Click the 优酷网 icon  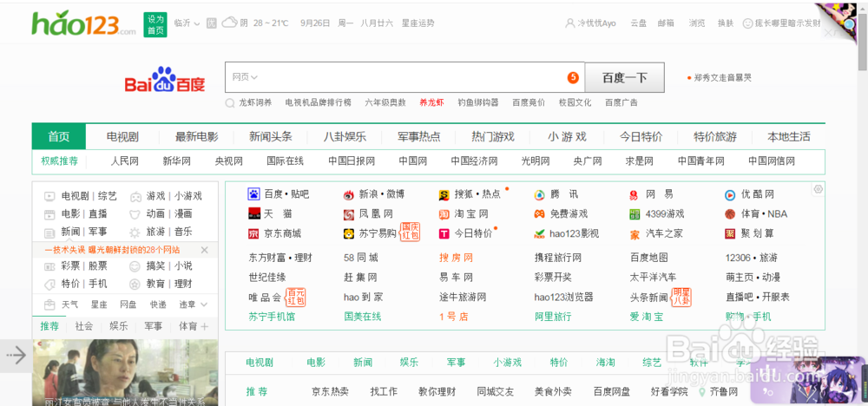730,194
